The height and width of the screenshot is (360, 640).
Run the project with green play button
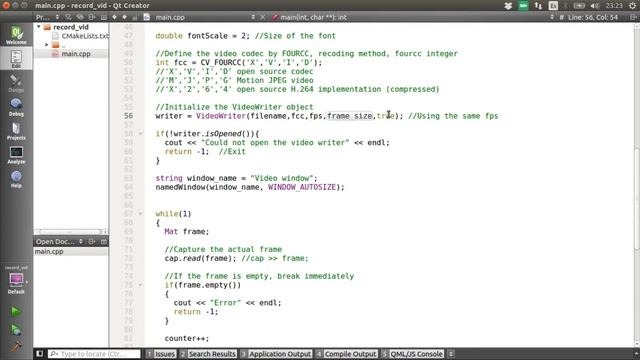(x=16, y=311)
